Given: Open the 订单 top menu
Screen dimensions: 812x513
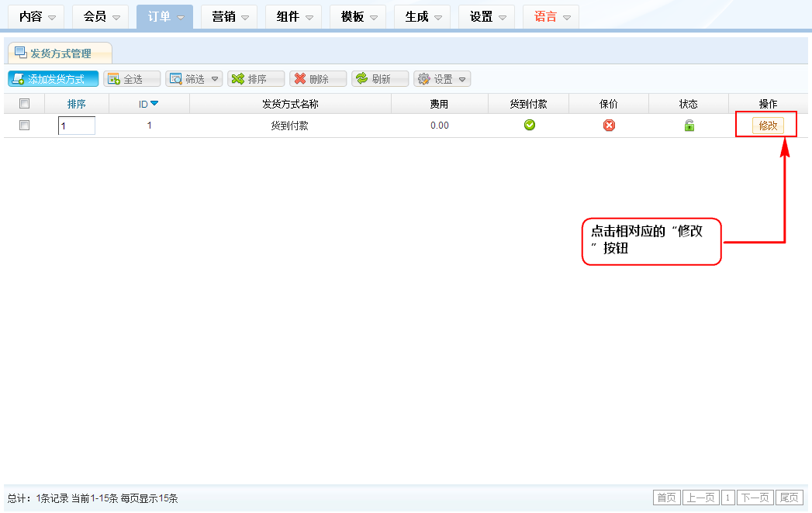Looking at the screenshot, I should (x=164, y=17).
